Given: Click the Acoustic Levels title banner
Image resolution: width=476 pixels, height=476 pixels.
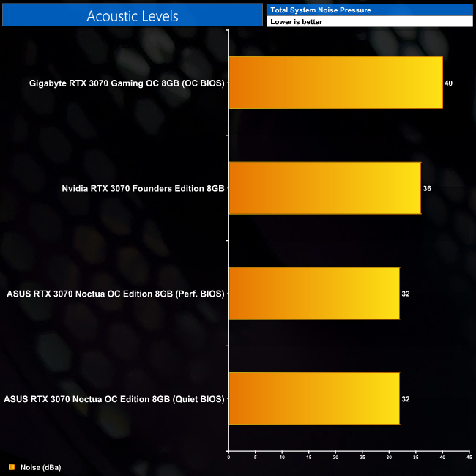Looking at the screenshot, I should (x=133, y=15).
